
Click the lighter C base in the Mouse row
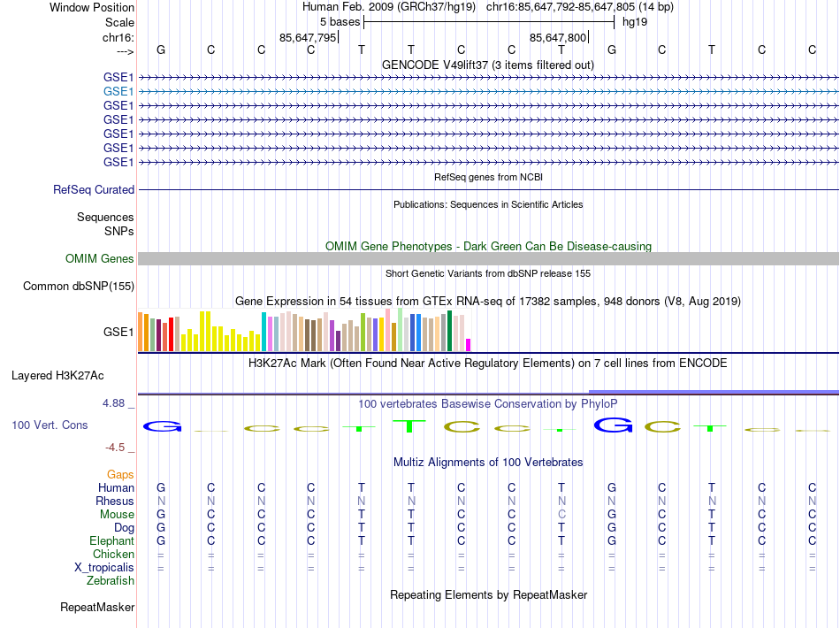click(x=561, y=515)
